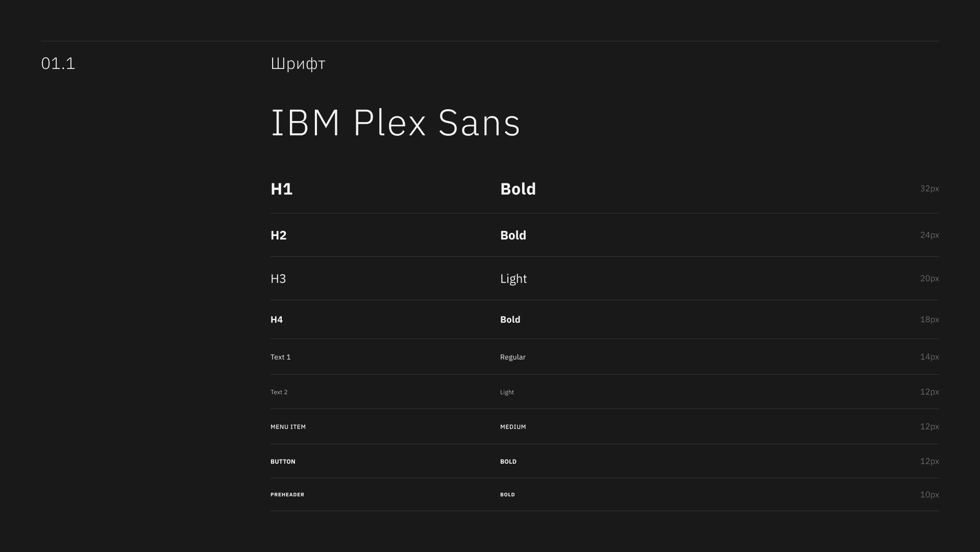Screen dimensions: 980x552
Task: Click the H4 style label
Action: [276, 320]
